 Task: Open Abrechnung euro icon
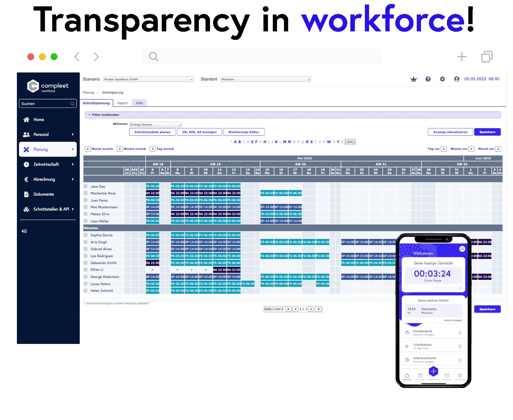click(x=26, y=179)
